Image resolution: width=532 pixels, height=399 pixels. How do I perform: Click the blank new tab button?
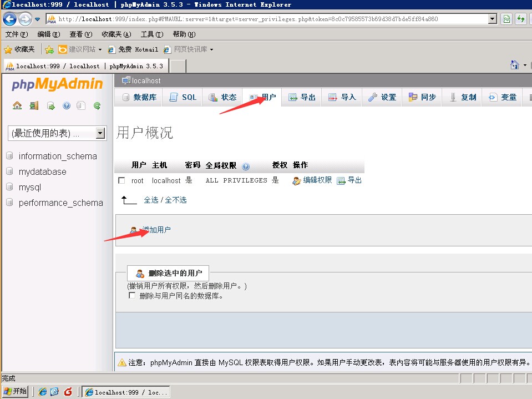pyautogui.click(x=178, y=66)
